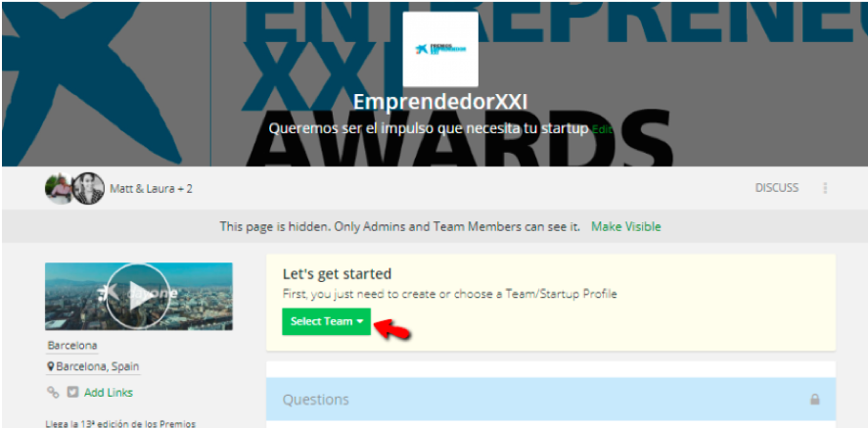The height and width of the screenshot is (428, 868).
Task: Click the location pin icon by Barcelona, Spain
Action: [x=50, y=366]
